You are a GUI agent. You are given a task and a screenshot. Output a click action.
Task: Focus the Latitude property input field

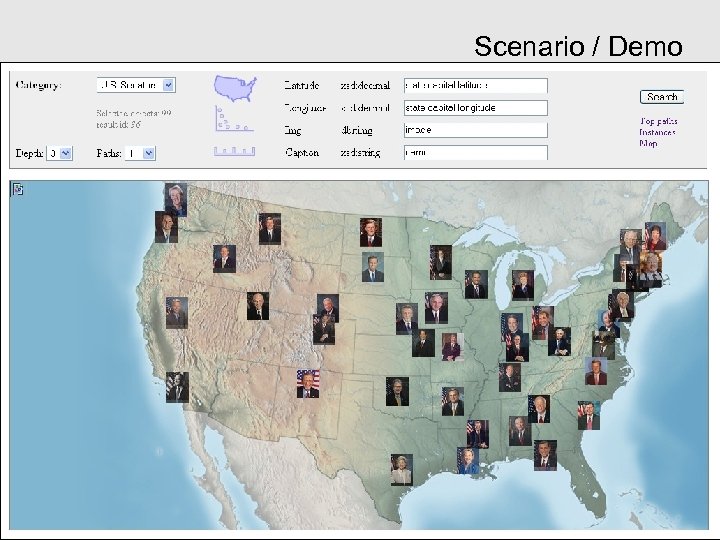pos(476,85)
